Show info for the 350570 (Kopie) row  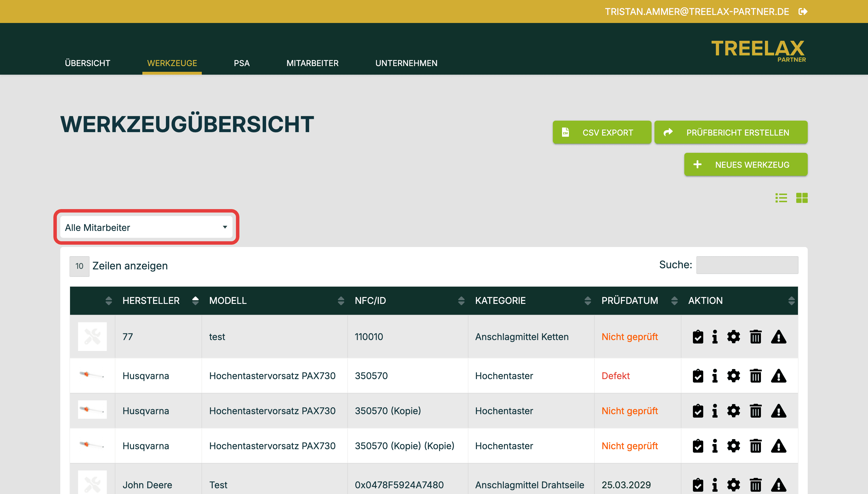tap(715, 411)
